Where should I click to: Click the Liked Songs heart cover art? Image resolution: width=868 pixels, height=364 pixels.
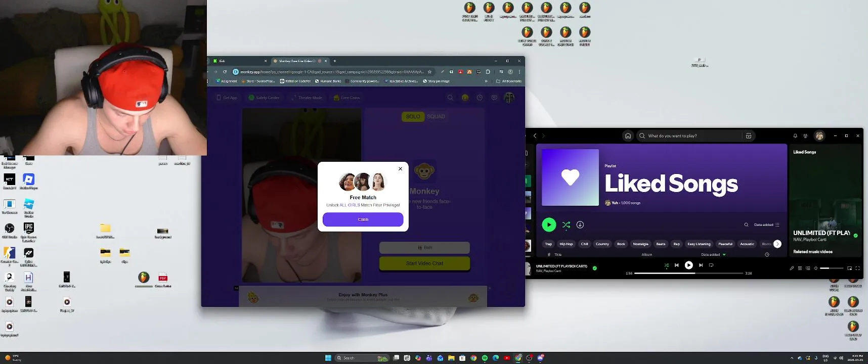570,177
